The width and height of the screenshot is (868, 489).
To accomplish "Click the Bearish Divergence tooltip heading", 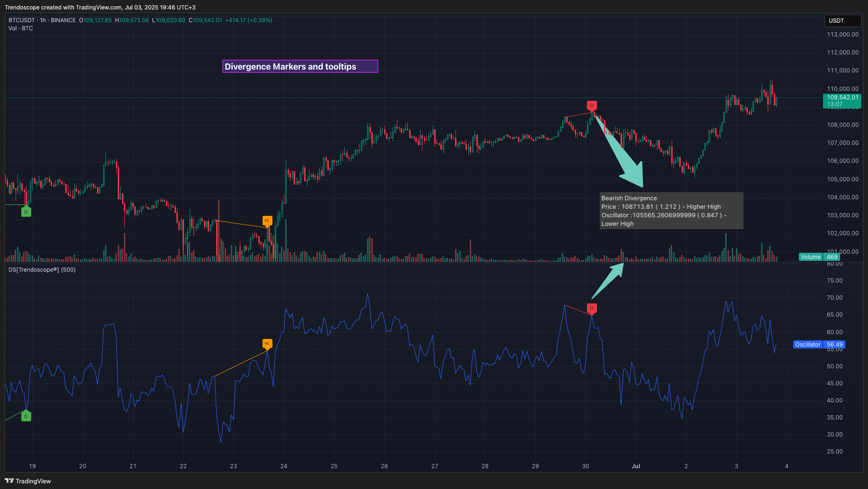I will pyautogui.click(x=629, y=198).
